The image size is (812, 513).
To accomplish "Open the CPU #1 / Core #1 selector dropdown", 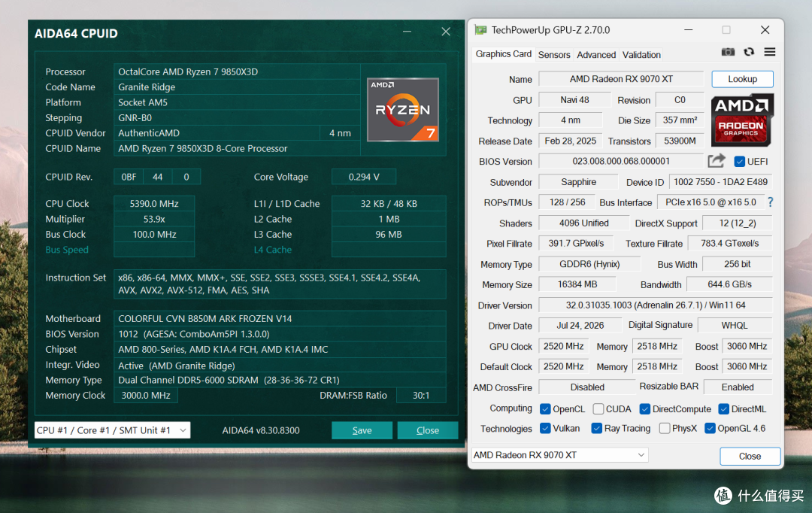I will pos(112,430).
